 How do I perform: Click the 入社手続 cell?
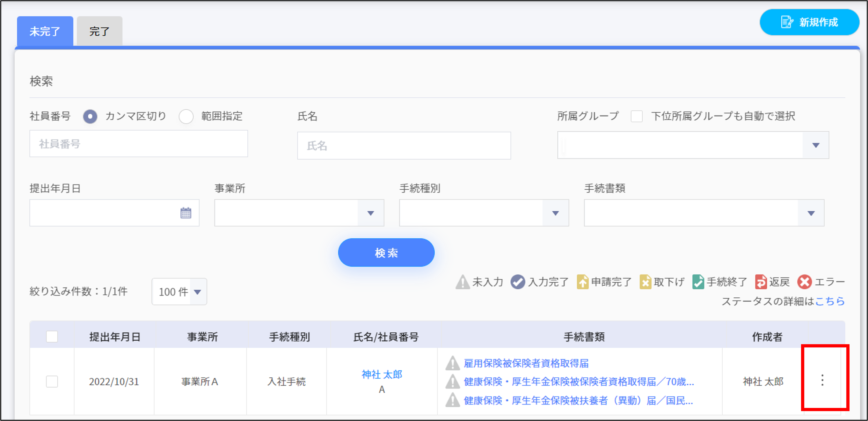point(287,381)
